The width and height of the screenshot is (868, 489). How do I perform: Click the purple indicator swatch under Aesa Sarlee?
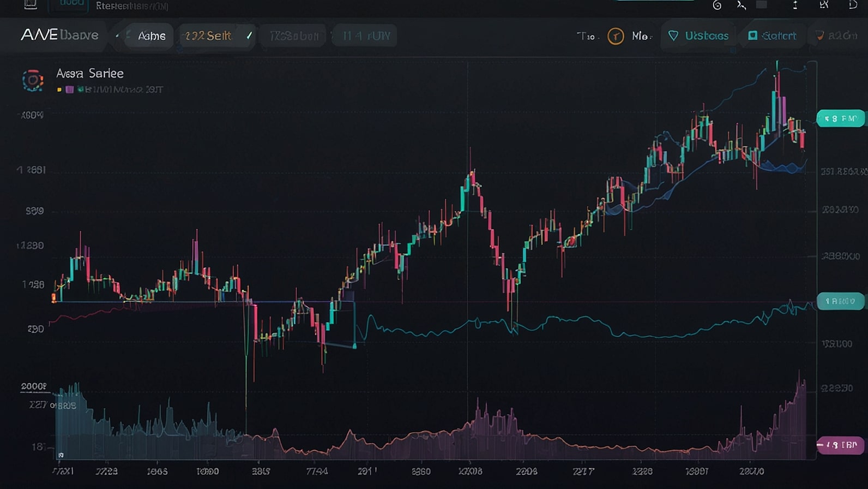click(69, 90)
